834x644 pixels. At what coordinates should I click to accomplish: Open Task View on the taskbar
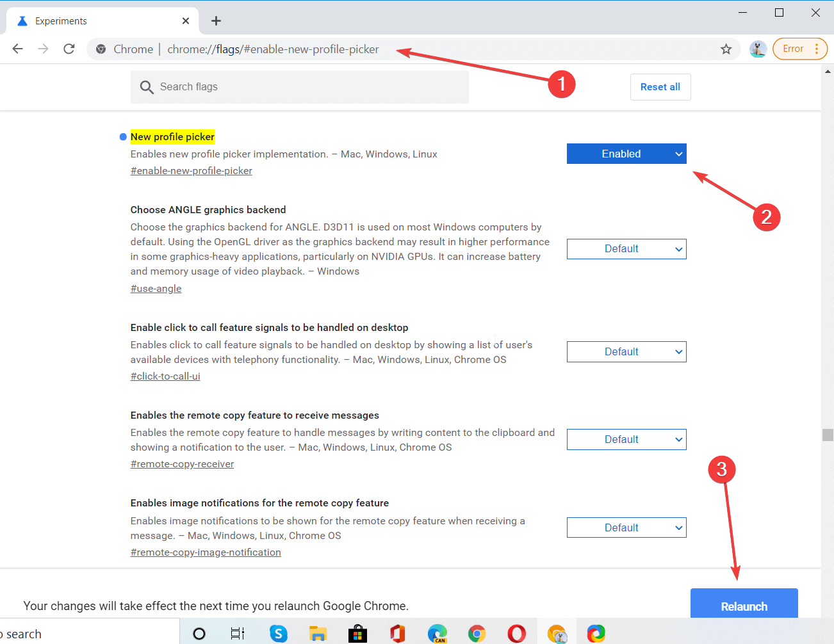click(x=238, y=633)
